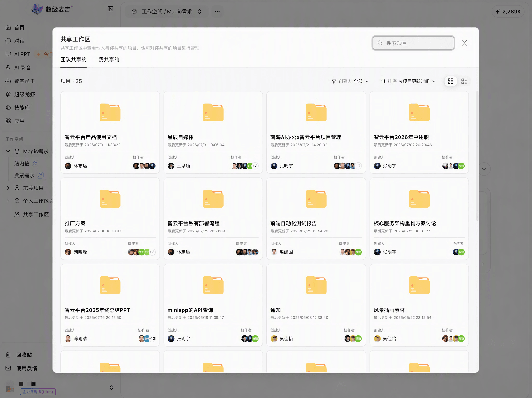532x398 pixels.
Task: Click the +7 collaborators badge on 南海AI办公 card
Action: (358, 166)
